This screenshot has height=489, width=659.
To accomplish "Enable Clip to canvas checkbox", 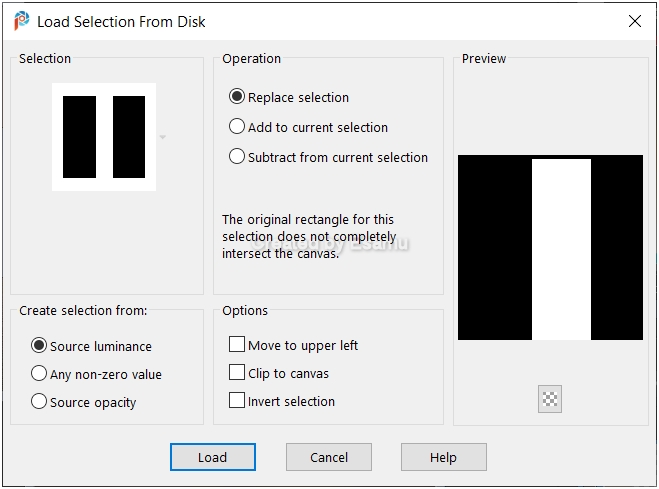I will 237,372.
